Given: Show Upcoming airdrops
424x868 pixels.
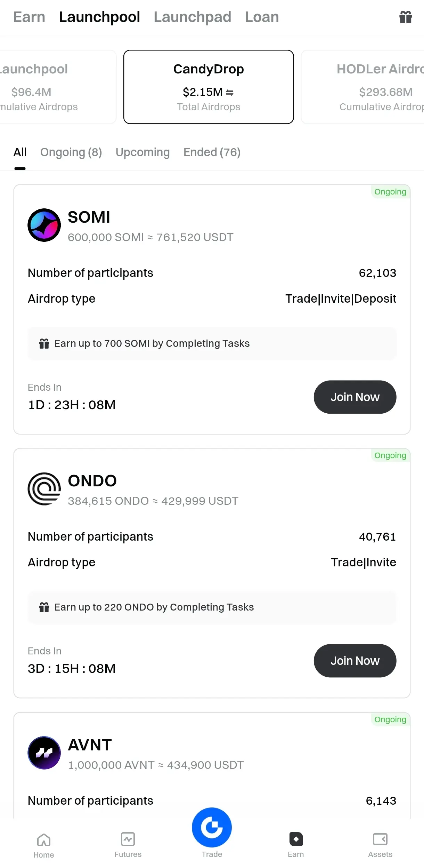Looking at the screenshot, I should 142,152.
